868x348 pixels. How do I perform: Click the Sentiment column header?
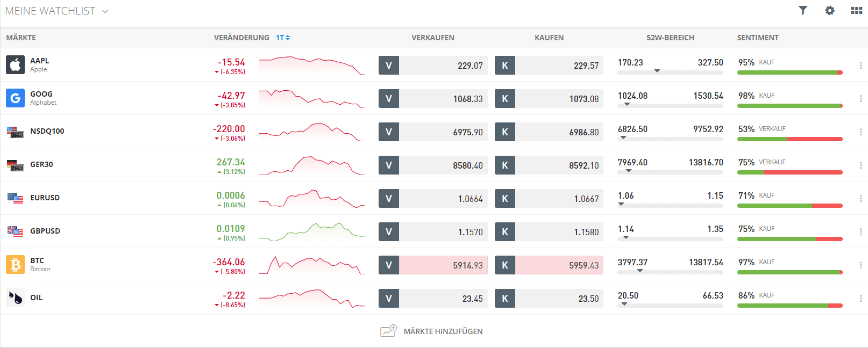(x=758, y=38)
